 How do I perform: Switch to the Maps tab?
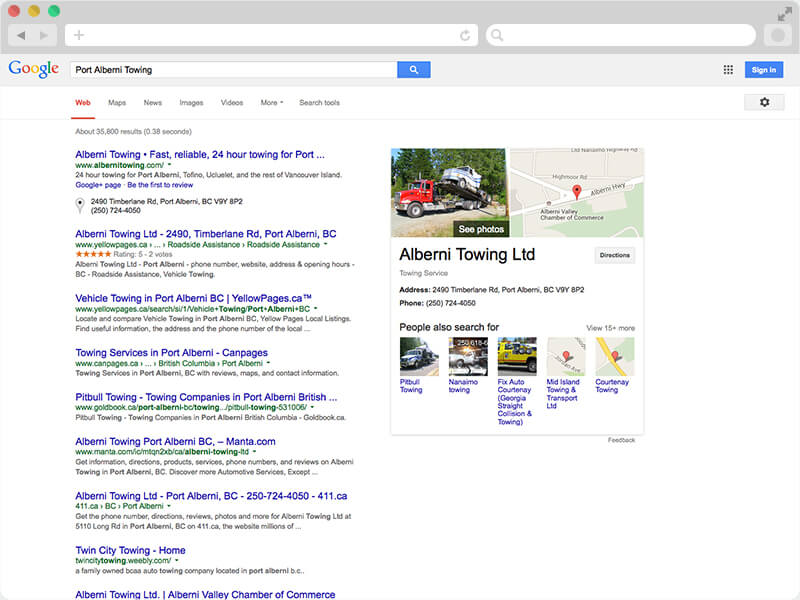117,103
